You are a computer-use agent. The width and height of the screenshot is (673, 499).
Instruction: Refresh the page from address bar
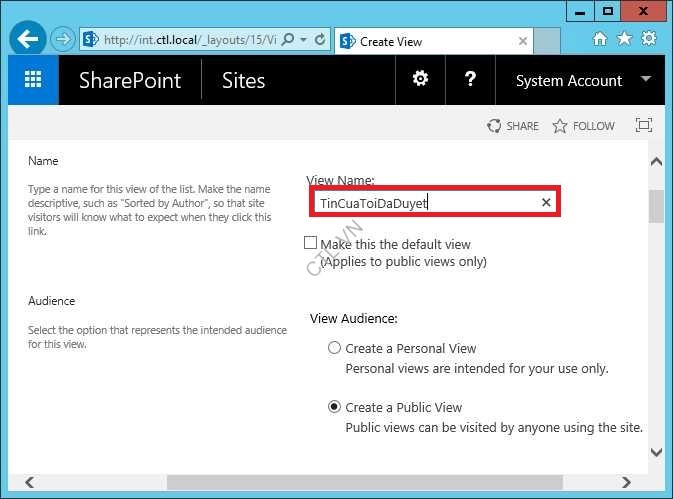pos(320,40)
